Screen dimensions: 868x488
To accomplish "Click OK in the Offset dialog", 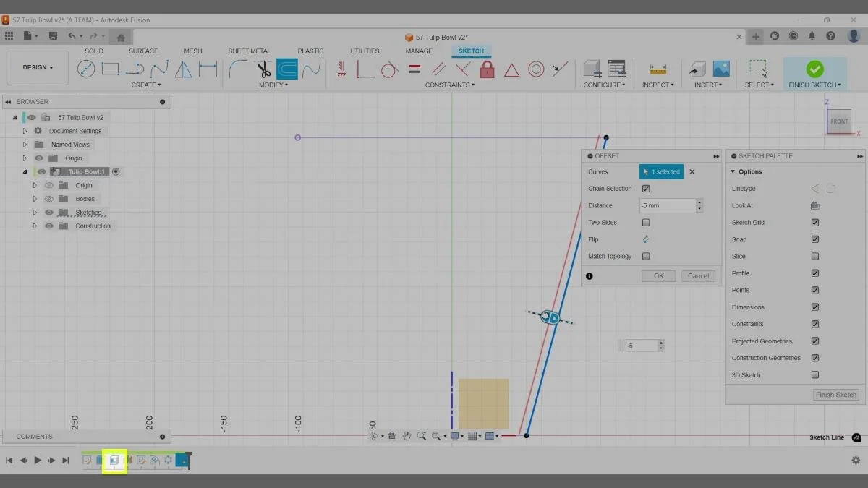I will [x=658, y=275].
